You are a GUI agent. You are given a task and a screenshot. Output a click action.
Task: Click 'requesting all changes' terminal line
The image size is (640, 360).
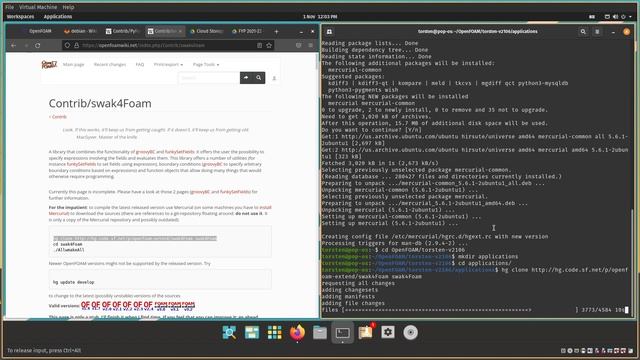click(358, 283)
